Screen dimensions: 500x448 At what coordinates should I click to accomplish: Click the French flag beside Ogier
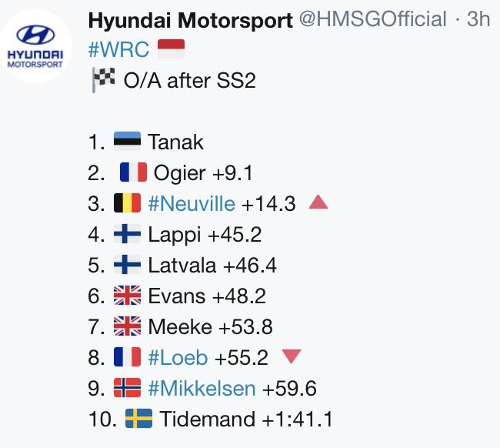(133, 172)
